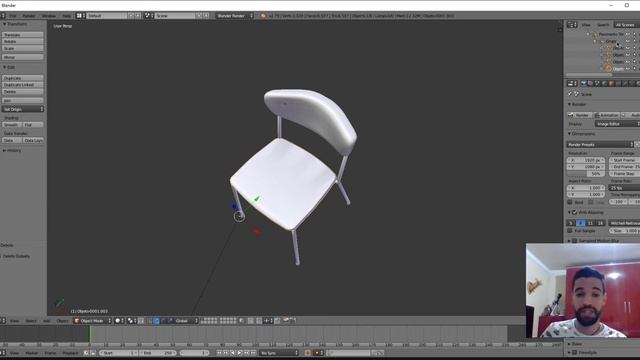Toggle the 3D manipulator widget
The height and width of the screenshot is (360, 640).
pos(149,321)
